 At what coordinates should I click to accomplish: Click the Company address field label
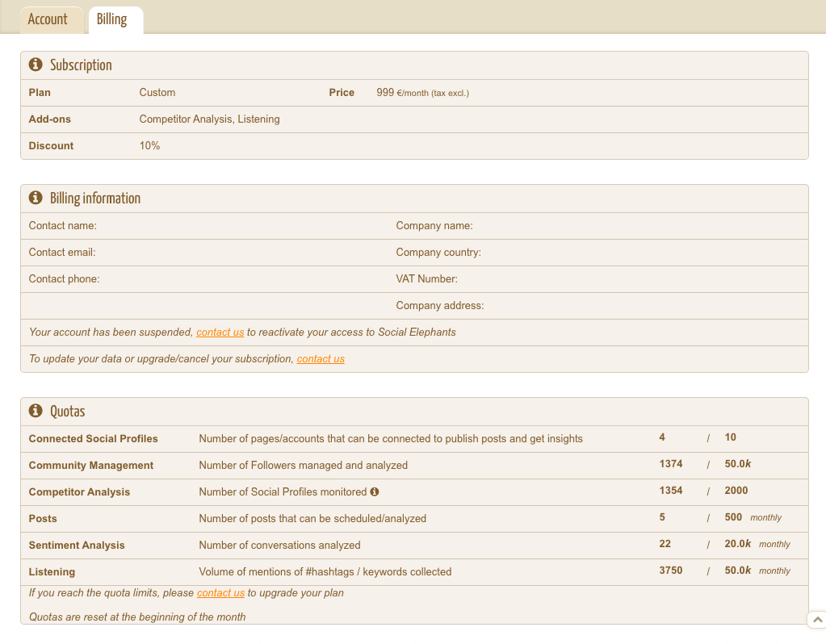(x=440, y=305)
